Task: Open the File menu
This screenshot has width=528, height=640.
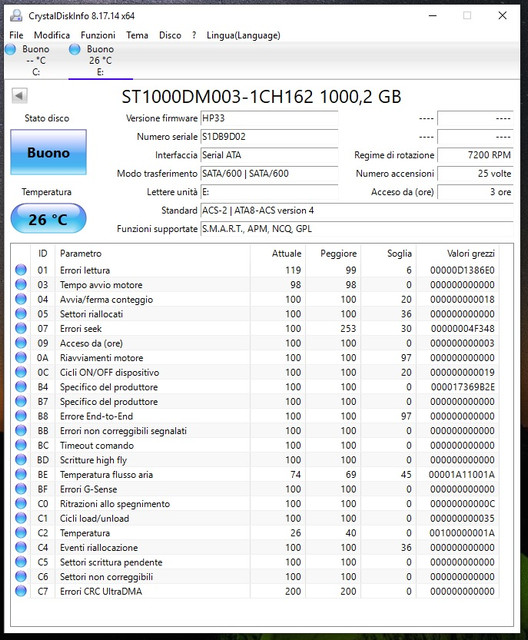Action: [x=16, y=35]
